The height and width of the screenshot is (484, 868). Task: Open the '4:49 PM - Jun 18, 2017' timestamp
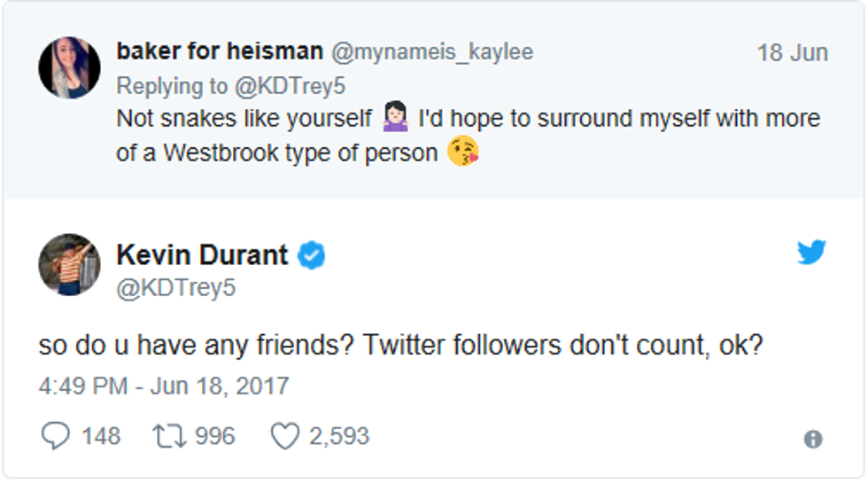pos(164,386)
